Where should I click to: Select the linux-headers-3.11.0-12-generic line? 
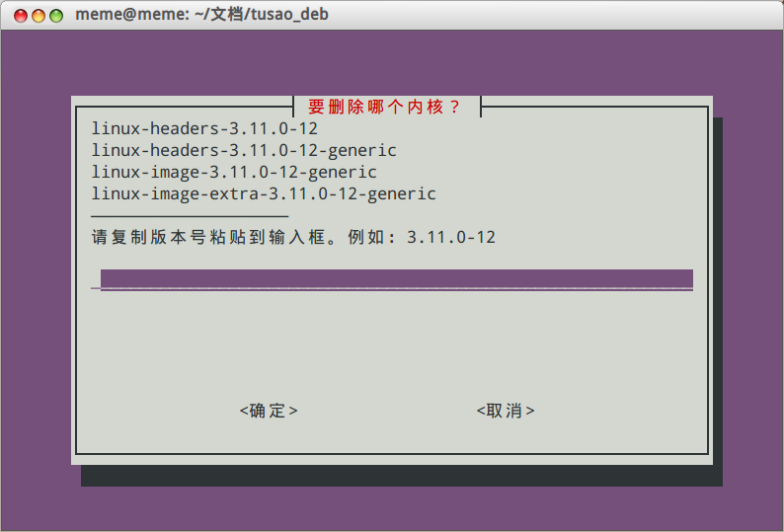pos(244,150)
